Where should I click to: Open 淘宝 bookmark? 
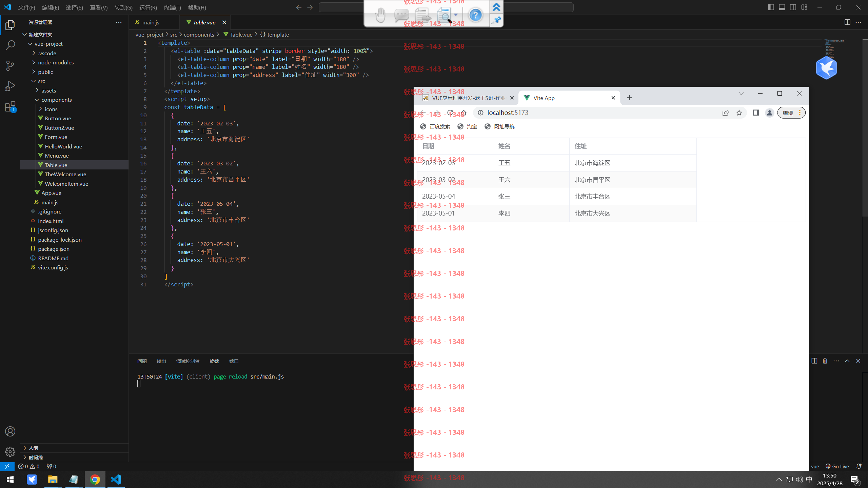[467, 126]
